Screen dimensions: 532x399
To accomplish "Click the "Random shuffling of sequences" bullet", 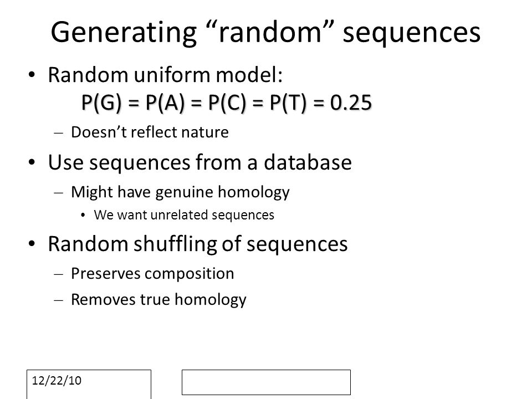I will 198,244.
